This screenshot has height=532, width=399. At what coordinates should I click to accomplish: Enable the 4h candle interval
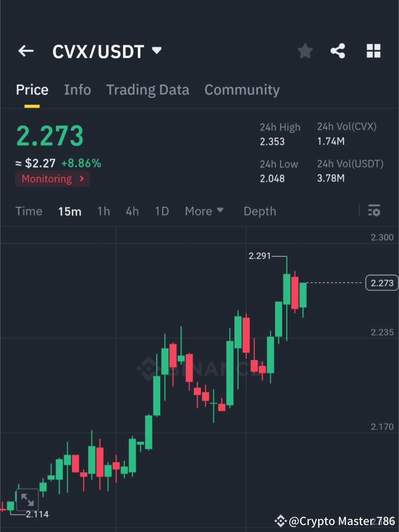132,211
